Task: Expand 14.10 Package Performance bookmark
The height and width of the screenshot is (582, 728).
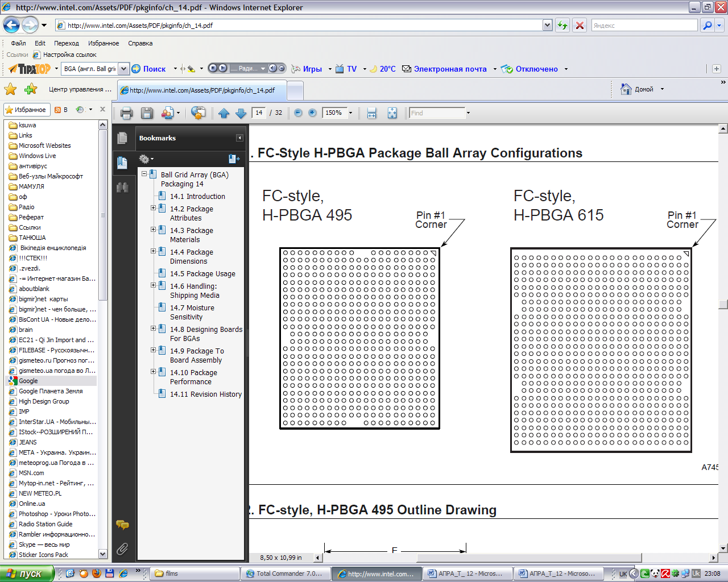Action: 153,372
